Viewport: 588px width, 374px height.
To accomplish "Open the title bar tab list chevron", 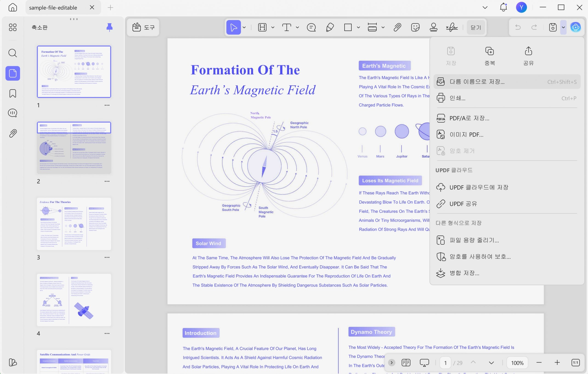I will [485, 7].
